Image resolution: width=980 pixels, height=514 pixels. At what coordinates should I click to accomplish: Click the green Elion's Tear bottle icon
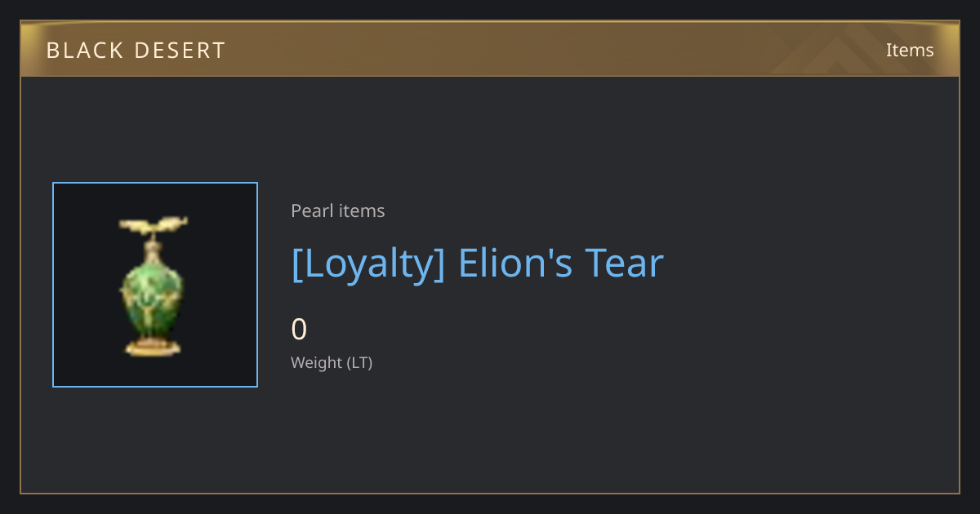(x=154, y=286)
